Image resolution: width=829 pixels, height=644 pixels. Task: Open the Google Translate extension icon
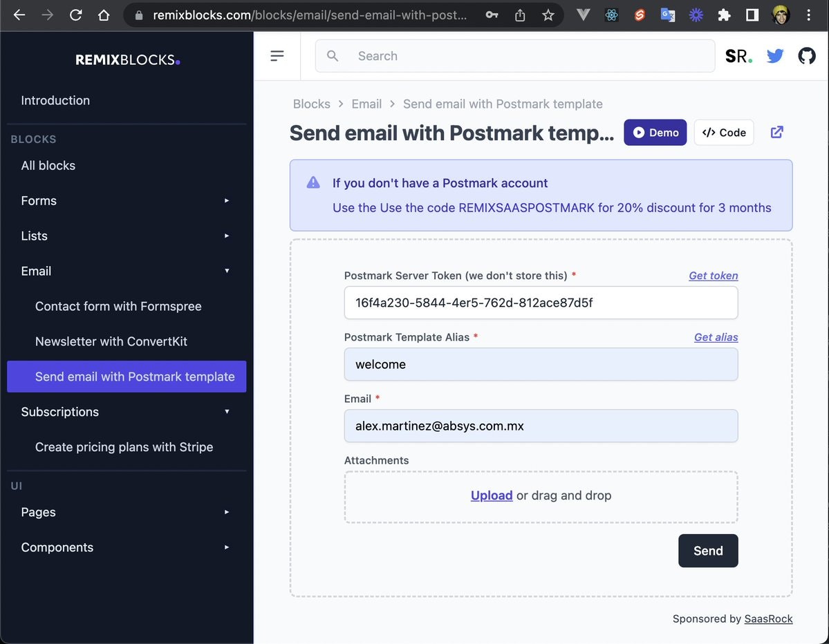668,15
